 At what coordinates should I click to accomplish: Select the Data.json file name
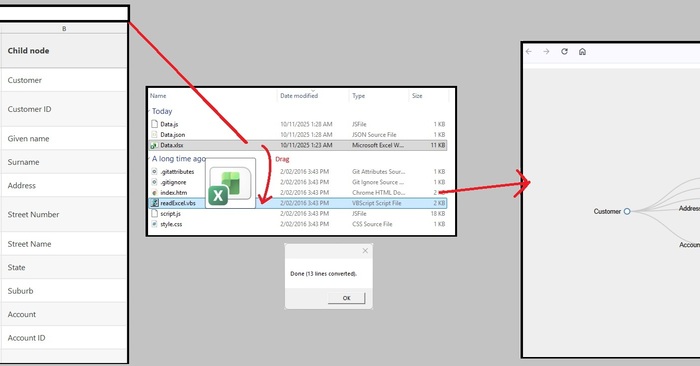point(172,134)
